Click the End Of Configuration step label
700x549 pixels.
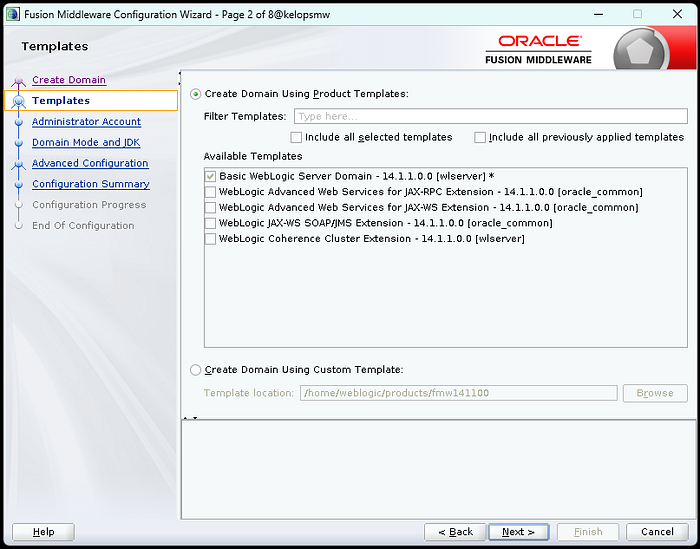tap(83, 226)
